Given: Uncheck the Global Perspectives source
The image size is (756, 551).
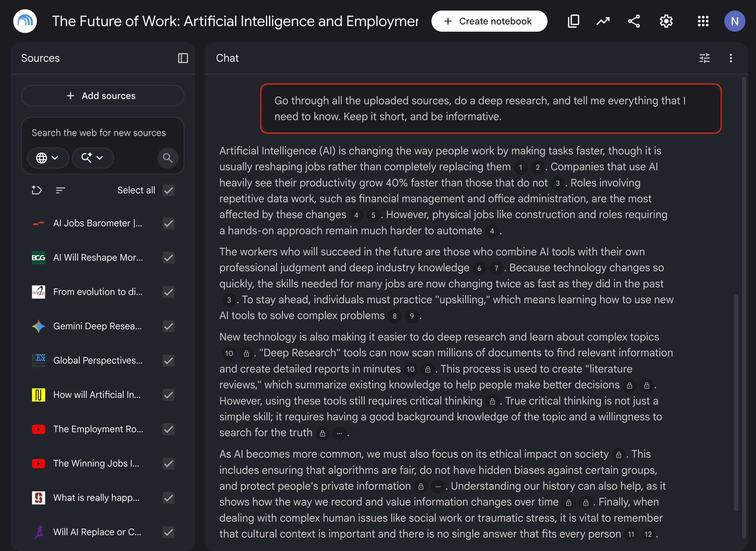Looking at the screenshot, I should pyautogui.click(x=169, y=361).
